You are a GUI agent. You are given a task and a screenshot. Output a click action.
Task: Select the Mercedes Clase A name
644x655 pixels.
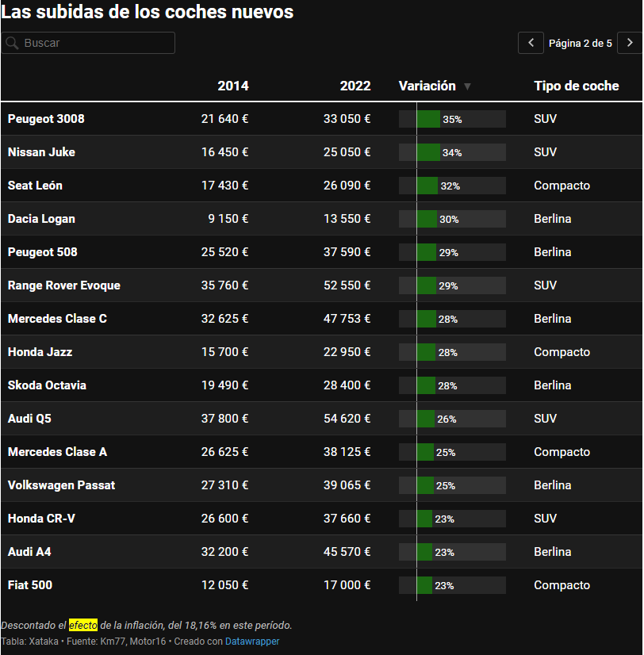tap(57, 452)
